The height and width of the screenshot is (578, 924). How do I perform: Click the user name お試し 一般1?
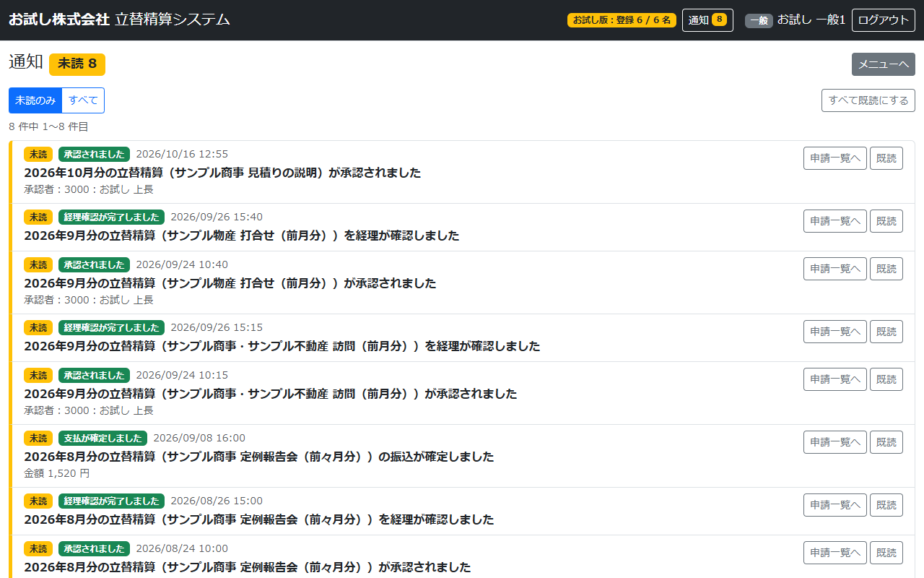[811, 20]
